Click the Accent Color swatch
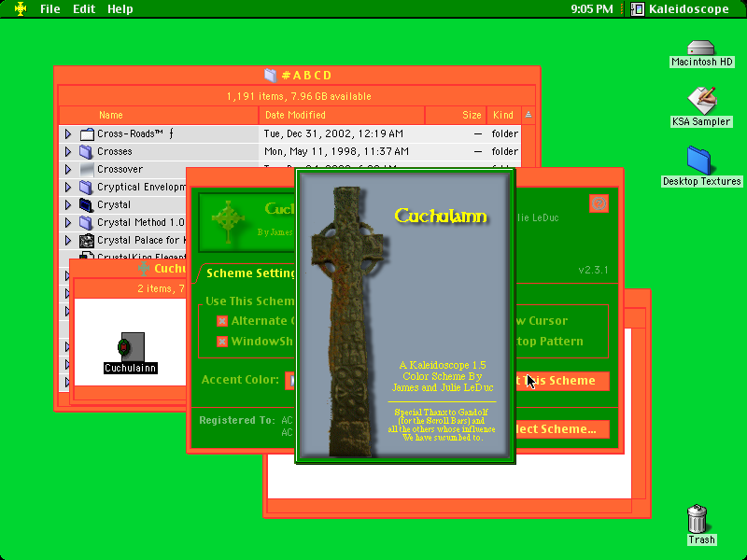 [x=289, y=380]
